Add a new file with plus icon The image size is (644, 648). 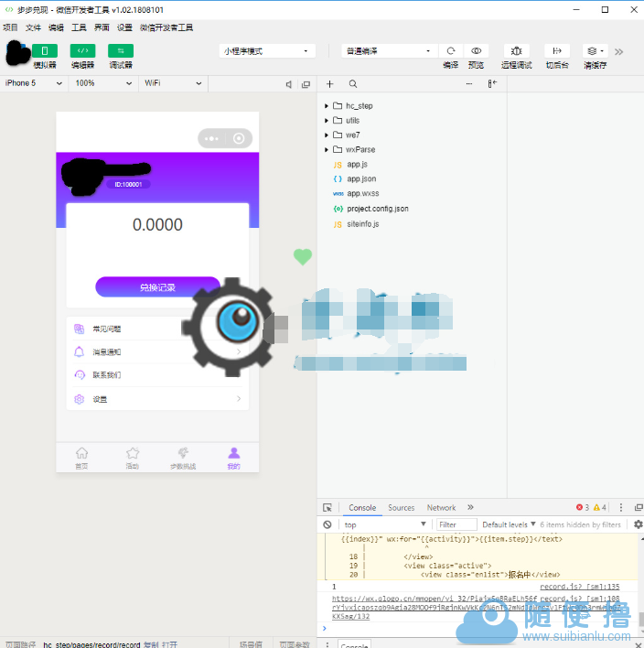click(329, 84)
